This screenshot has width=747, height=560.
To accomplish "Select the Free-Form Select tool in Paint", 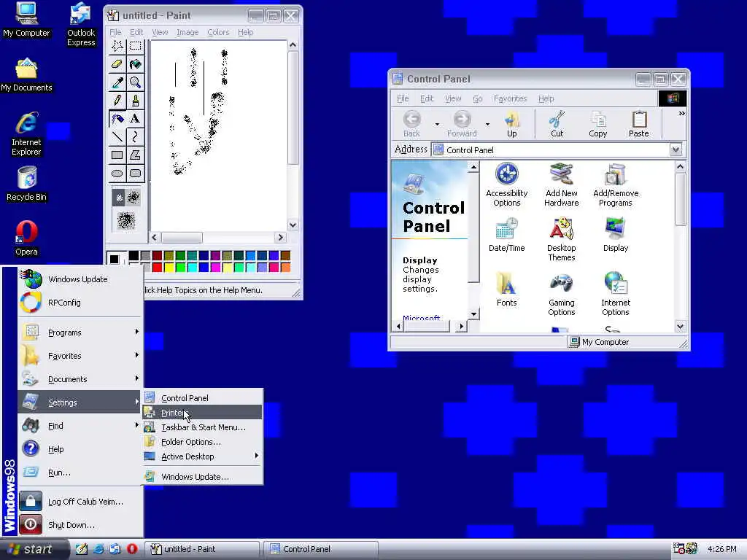I will pyautogui.click(x=117, y=46).
